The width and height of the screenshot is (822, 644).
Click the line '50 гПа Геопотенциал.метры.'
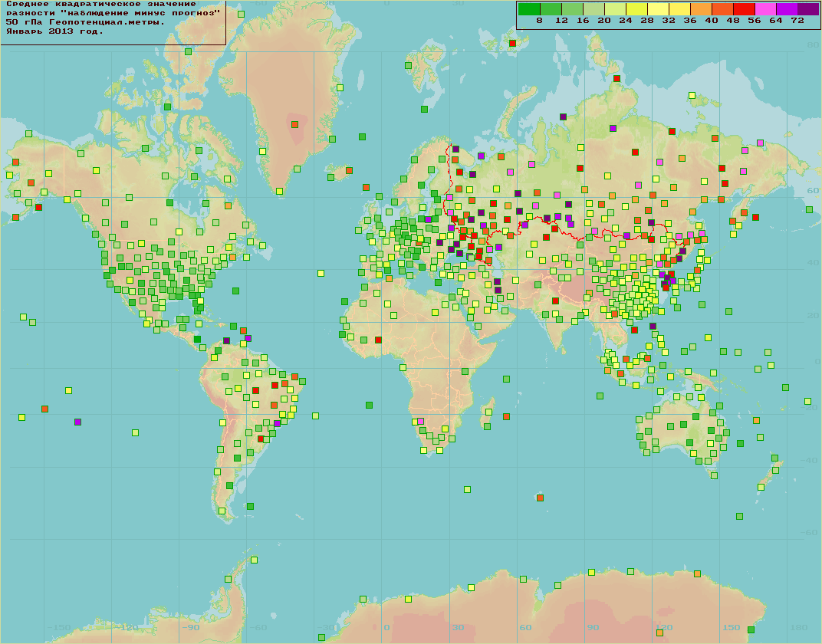[85, 22]
